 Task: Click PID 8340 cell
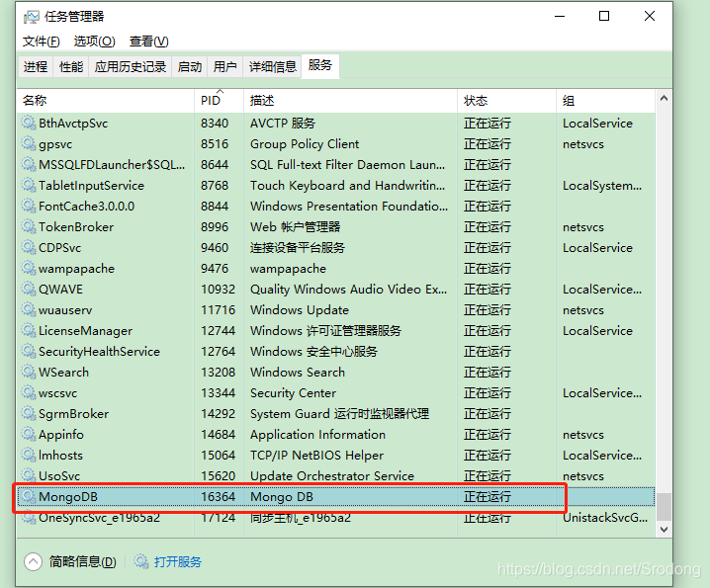(215, 124)
